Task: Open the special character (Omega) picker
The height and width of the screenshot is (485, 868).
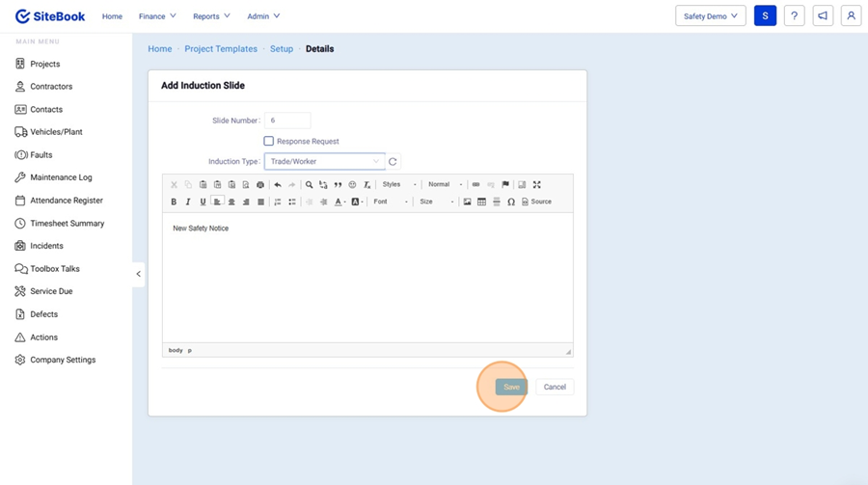Action: coord(511,202)
